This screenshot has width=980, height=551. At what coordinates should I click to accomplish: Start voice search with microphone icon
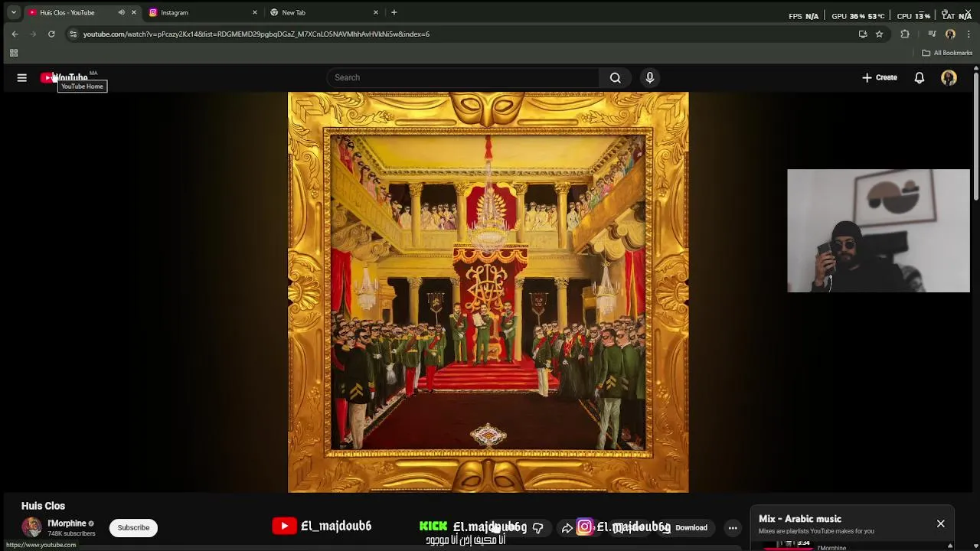[x=650, y=77]
